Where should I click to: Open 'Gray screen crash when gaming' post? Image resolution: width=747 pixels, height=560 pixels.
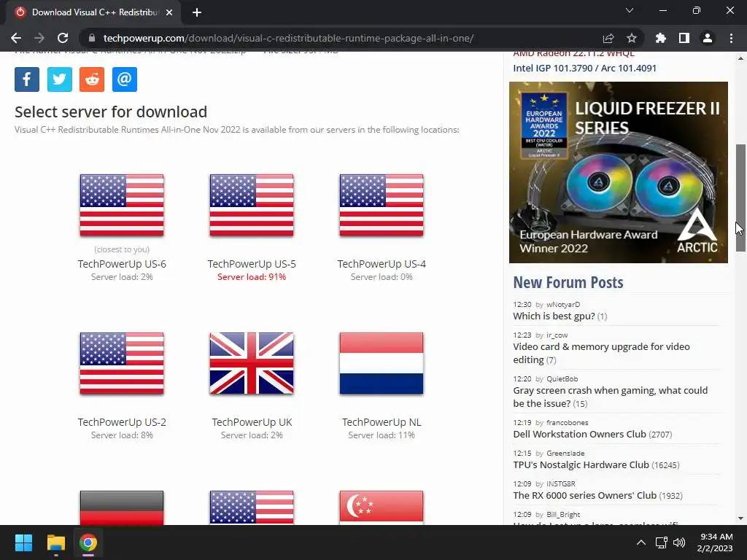pos(611,397)
